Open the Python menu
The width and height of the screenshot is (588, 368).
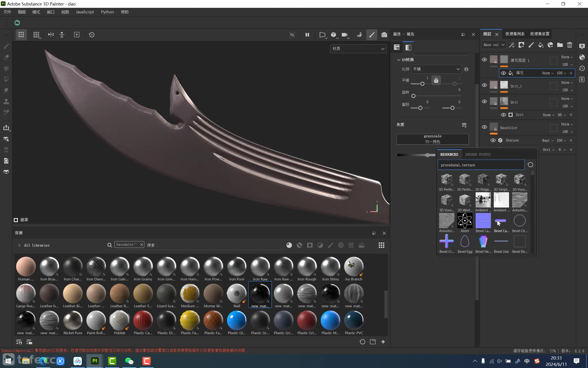(x=107, y=12)
